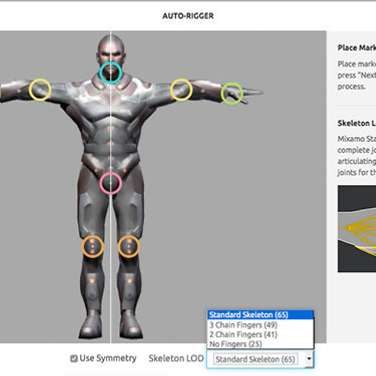The width and height of the screenshot is (376, 376).
Task: Click the character's extended hand fingers
Action: coord(252,94)
